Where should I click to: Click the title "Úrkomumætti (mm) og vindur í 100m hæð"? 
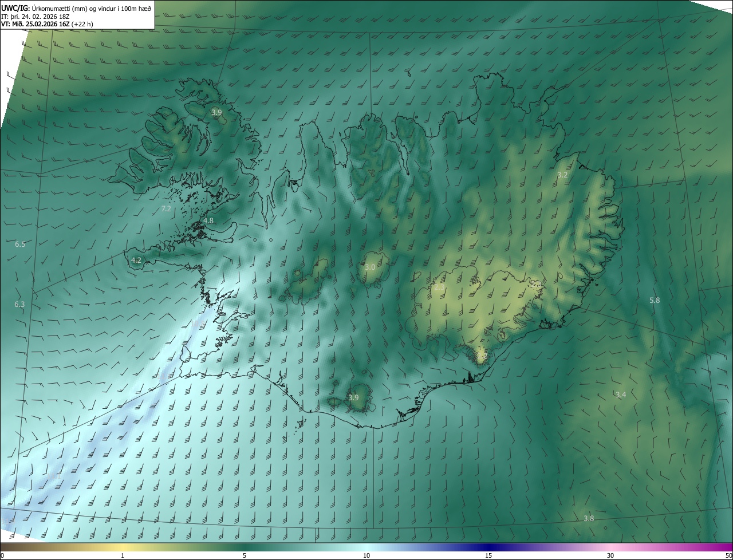tap(92, 8)
